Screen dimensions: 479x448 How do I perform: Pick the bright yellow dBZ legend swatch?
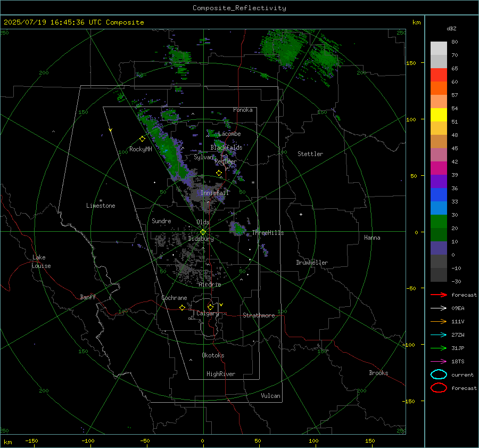pos(439,115)
